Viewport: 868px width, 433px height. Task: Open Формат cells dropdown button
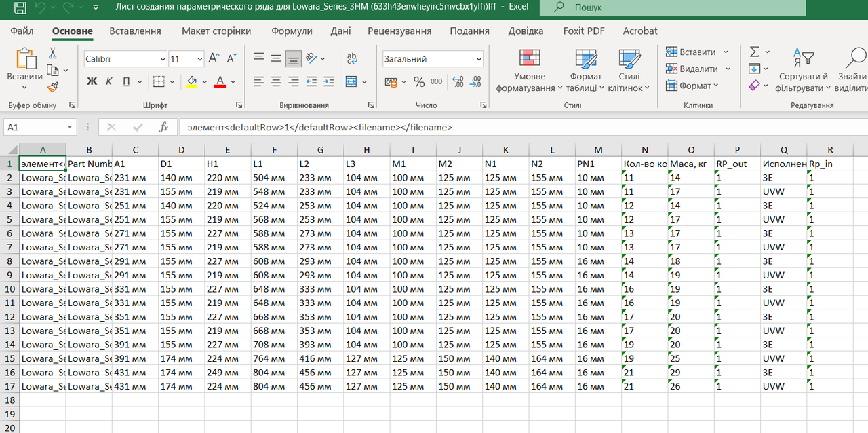(x=693, y=86)
